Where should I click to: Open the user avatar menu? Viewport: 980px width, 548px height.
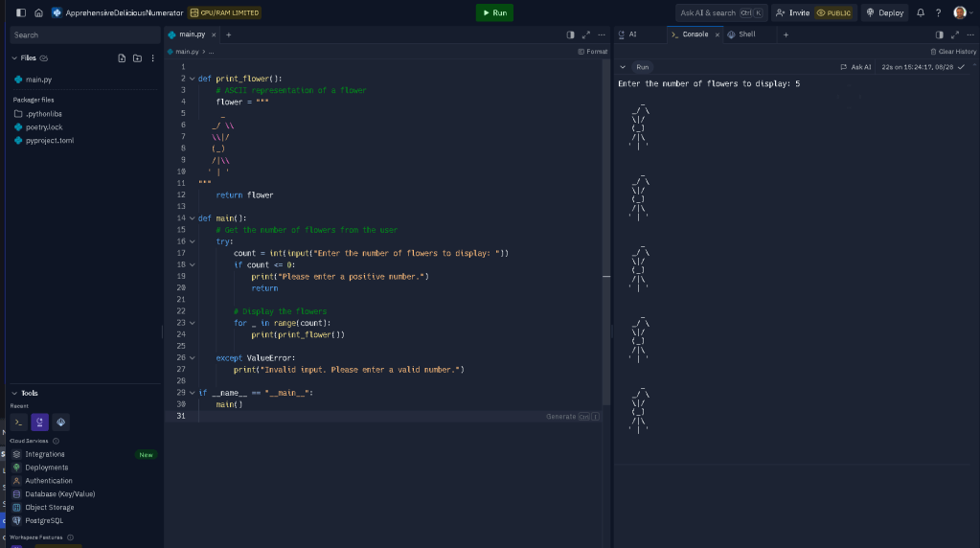pos(960,12)
